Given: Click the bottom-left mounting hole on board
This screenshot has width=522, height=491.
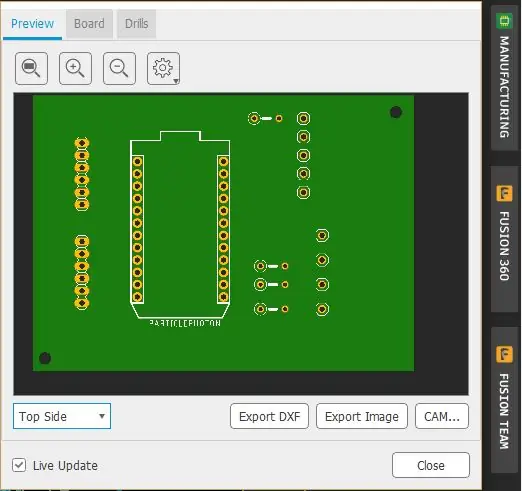Looking at the screenshot, I should click(x=45, y=358).
